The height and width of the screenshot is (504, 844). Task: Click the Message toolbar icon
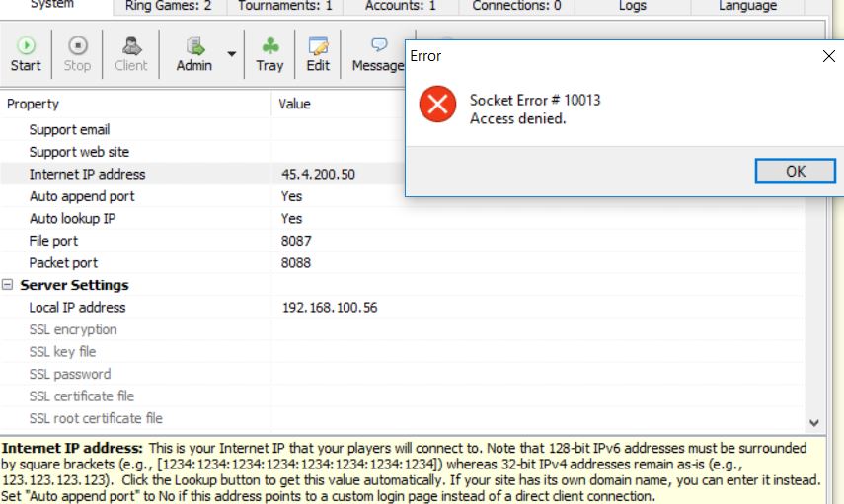click(x=379, y=45)
